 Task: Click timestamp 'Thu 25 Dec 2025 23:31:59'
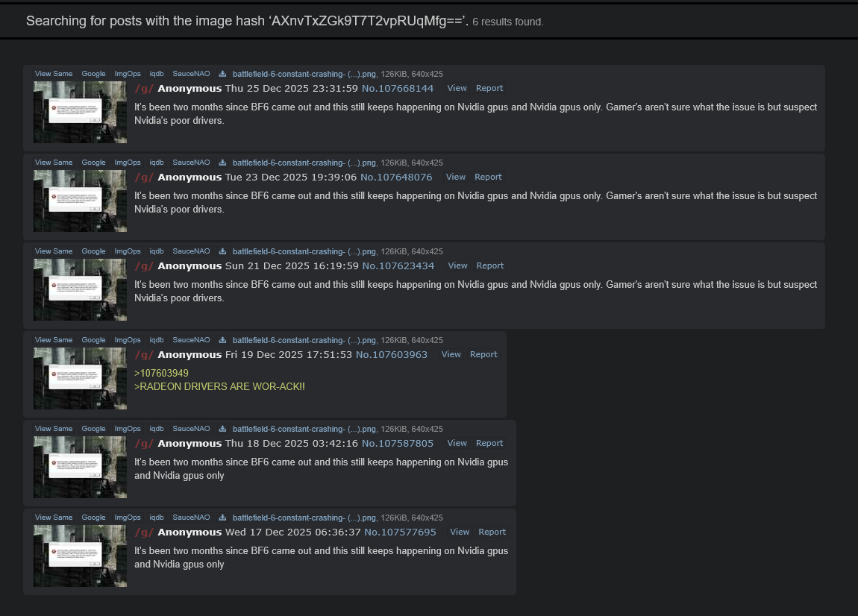click(x=292, y=88)
